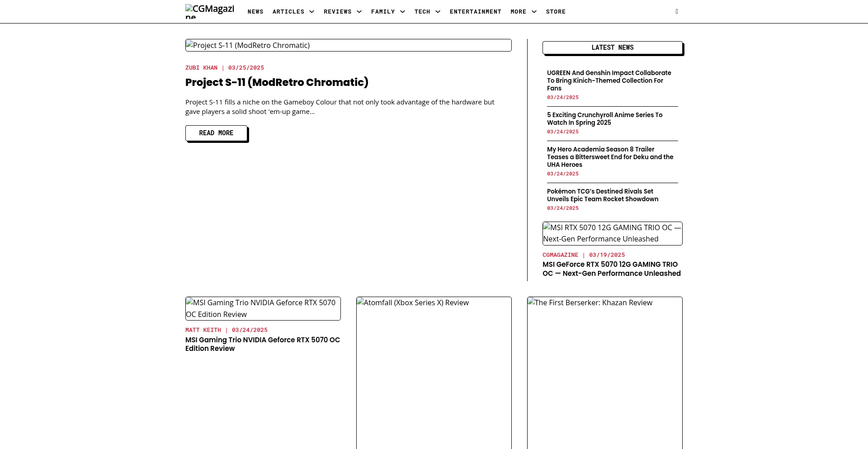868x449 pixels.
Task: Click the Project S-11 excerpt paragraph
Action: coord(340,107)
